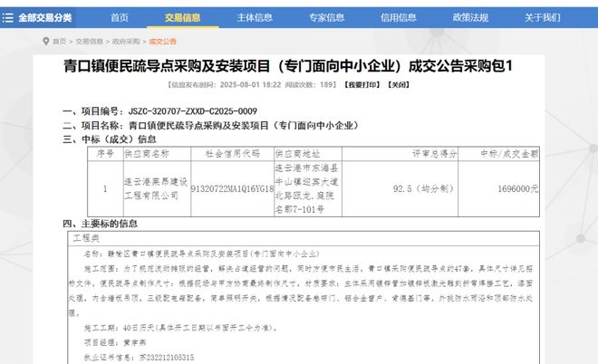
Task: Click score 92.5（均分制）
Action: click(x=424, y=188)
